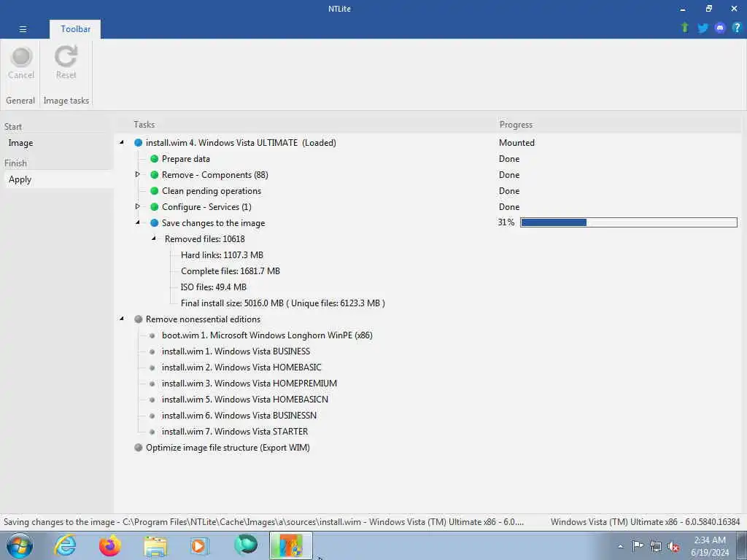Select install.wim 6 Vista BUSINESSN row
Screen dimensions: 747x560
pyautogui.click(x=239, y=416)
